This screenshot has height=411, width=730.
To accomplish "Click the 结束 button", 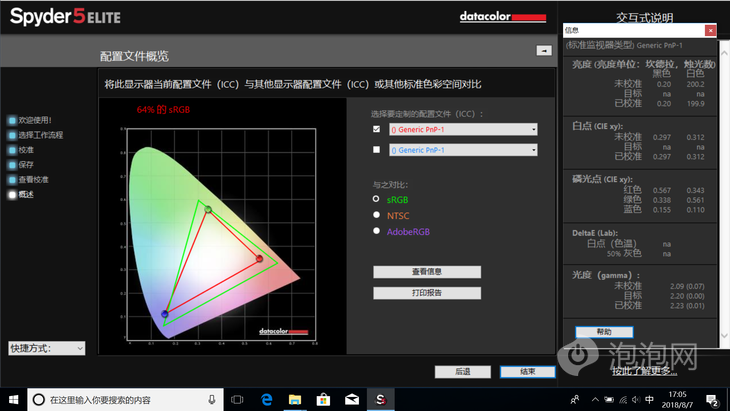I will [527, 371].
